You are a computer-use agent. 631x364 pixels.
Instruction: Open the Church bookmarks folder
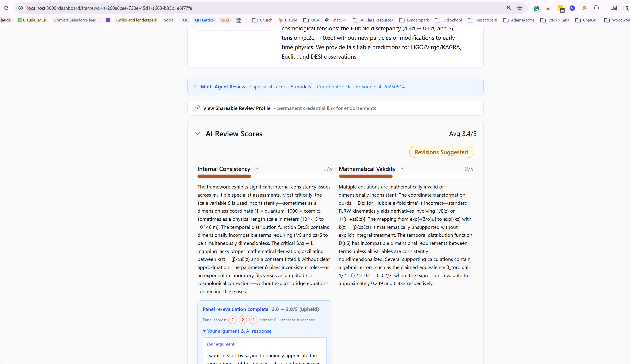262,20
